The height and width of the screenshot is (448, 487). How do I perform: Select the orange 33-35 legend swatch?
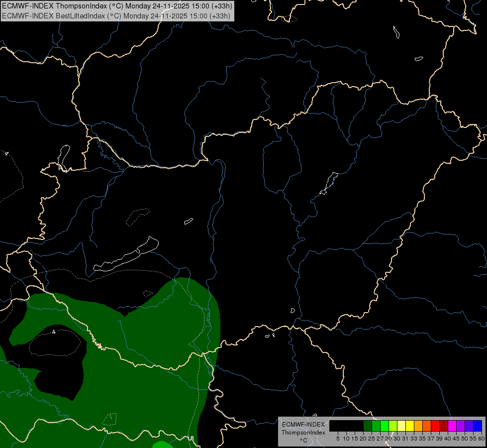[418, 426]
